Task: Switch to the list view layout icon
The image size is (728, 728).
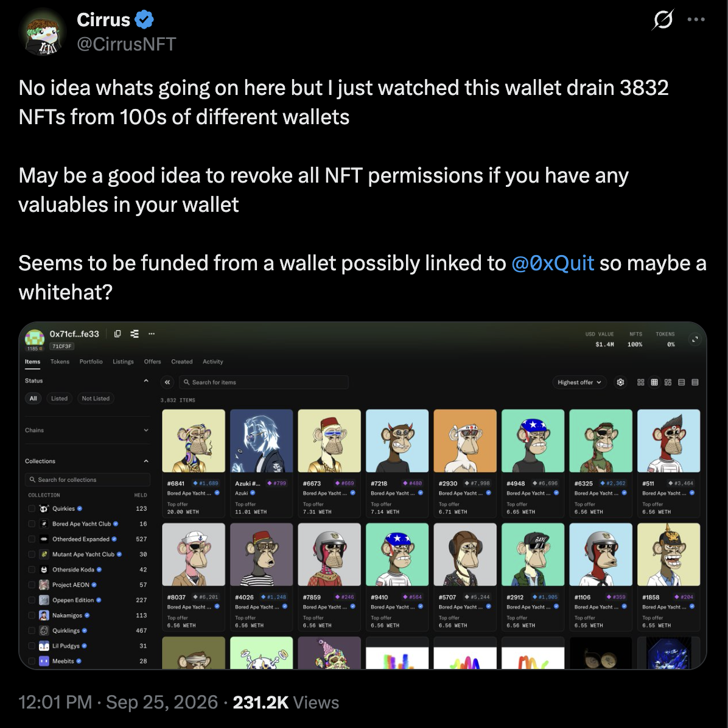Action: click(x=682, y=382)
